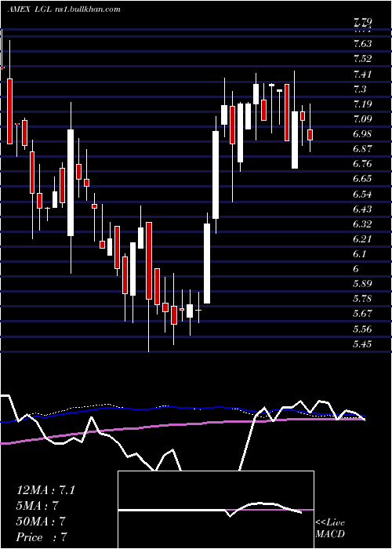Click the AMEX LGL ns1.bullkhan.com chart title

point(64,9)
